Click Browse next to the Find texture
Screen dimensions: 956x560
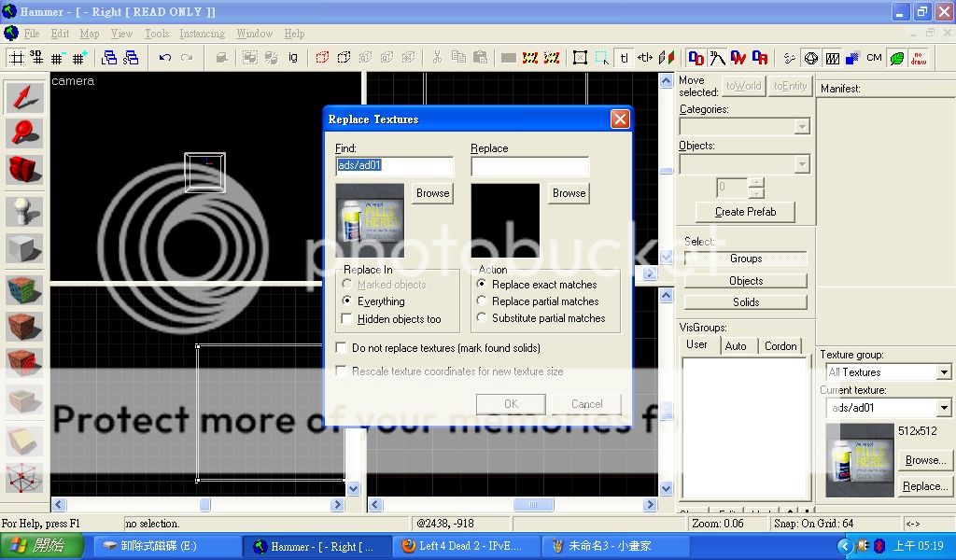point(432,193)
